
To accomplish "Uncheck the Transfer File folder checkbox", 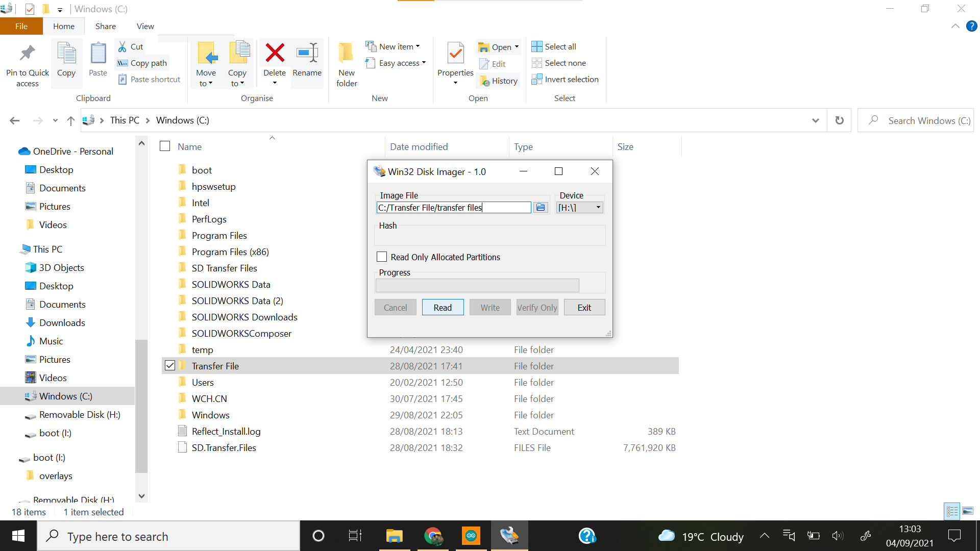I will coord(170,365).
